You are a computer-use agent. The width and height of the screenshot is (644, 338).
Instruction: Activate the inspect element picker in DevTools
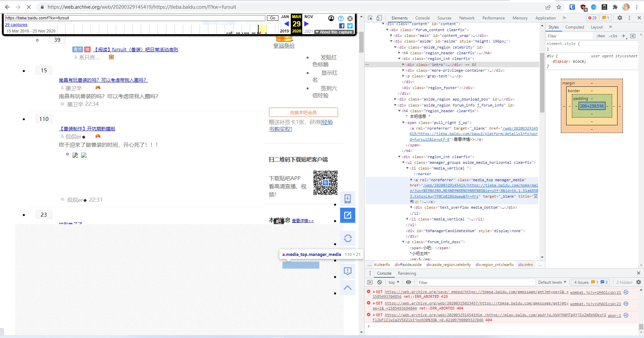[370, 18]
